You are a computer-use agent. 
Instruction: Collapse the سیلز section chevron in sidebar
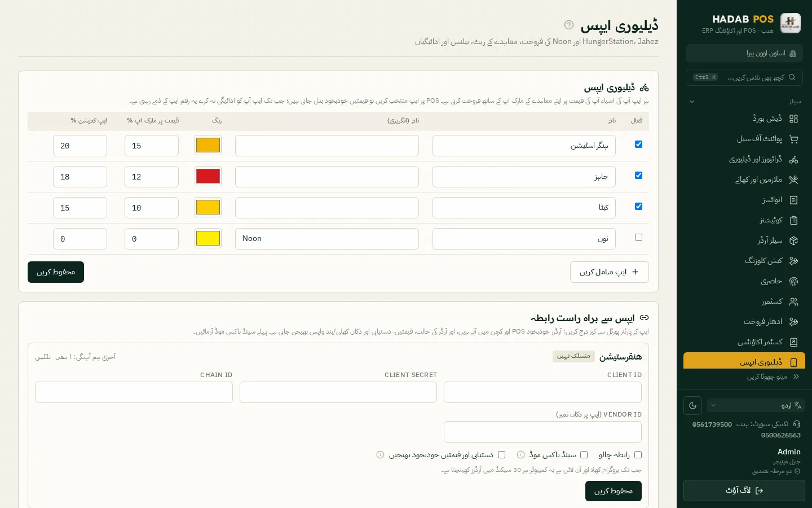[692, 102]
